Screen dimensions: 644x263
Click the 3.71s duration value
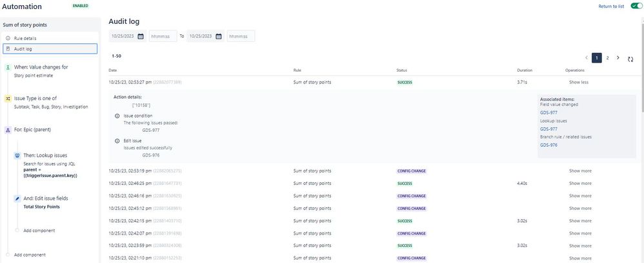pyautogui.click(x=522, y=82)
